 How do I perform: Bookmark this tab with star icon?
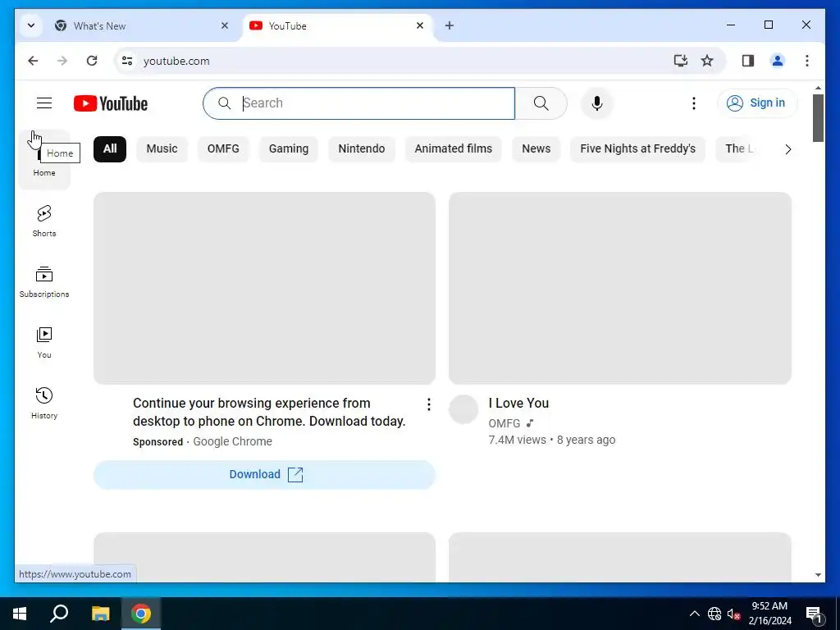tap(707, 61)
